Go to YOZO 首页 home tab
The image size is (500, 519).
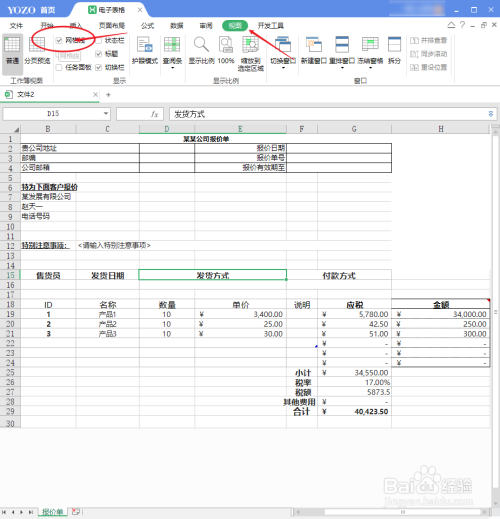pos(31,10)
